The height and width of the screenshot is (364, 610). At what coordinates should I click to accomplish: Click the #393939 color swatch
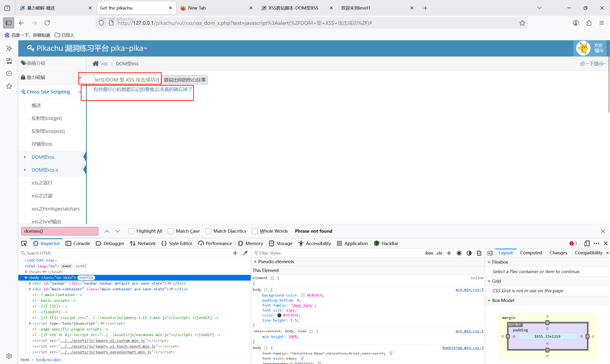(x=279, y=315)
